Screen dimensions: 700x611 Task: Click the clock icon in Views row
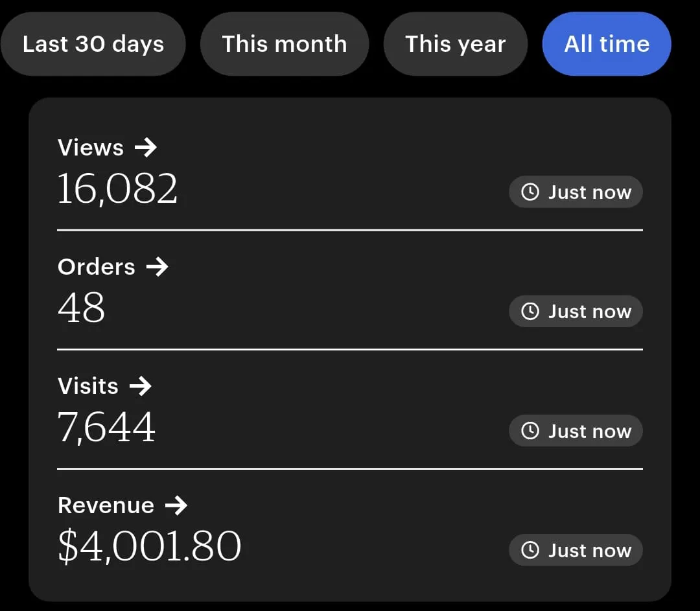pos(530,192)
